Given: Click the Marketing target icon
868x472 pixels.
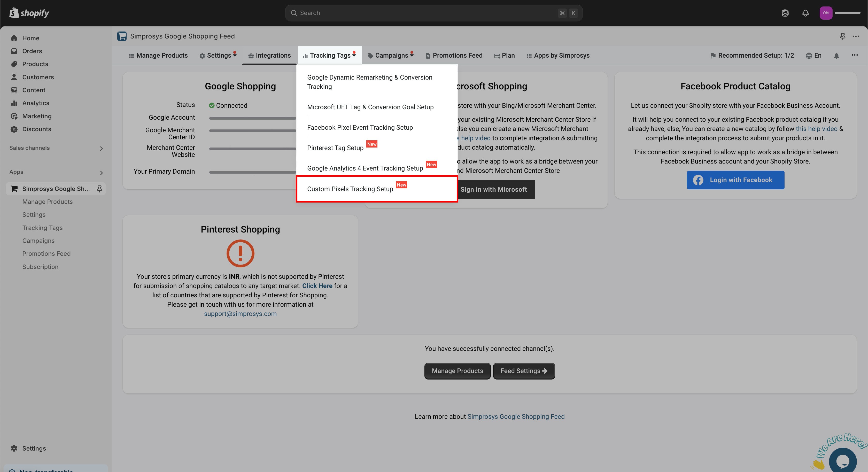Looking at the screenshot, I should point(14,116).
